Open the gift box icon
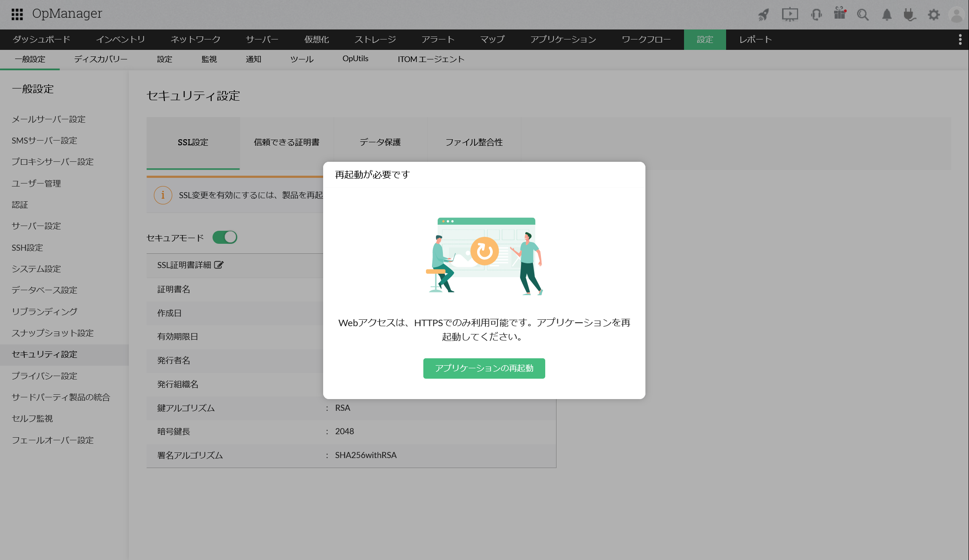This screenshot has width=969, height=560. click(840, 14)
